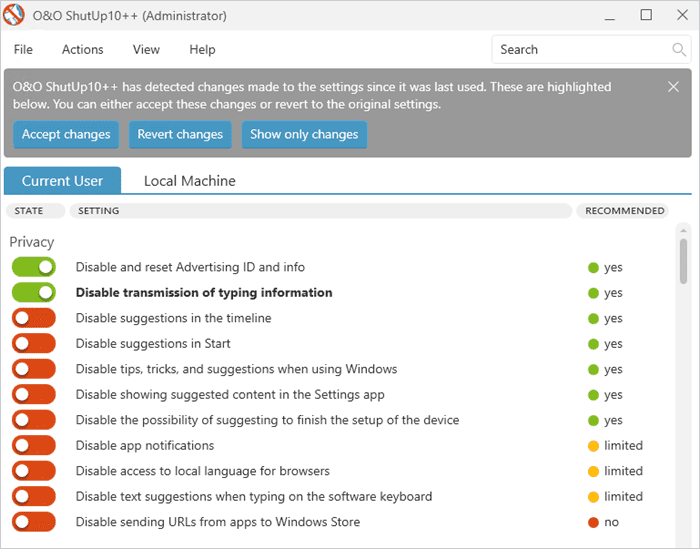Image resolution: width=700 pixels, height=549 pixels.
Task: Click the search magnifier icon
Action: pyautogui.click(x=679, y=50)
